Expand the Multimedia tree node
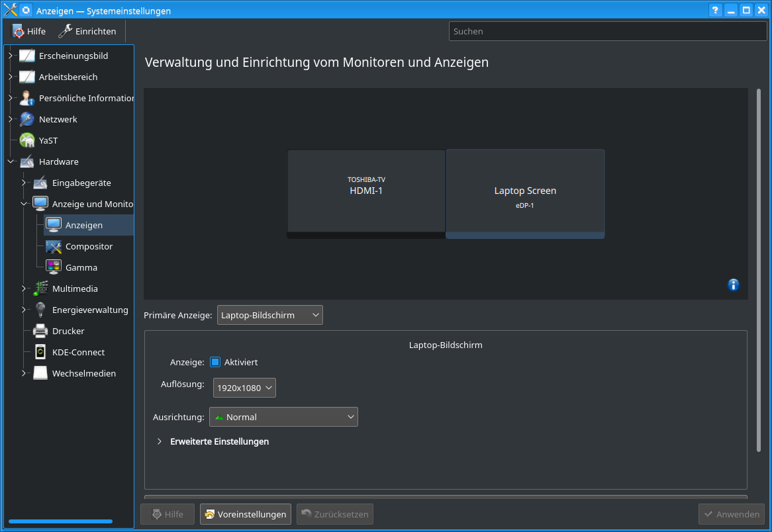772x532 pixels. click(24, 288)
